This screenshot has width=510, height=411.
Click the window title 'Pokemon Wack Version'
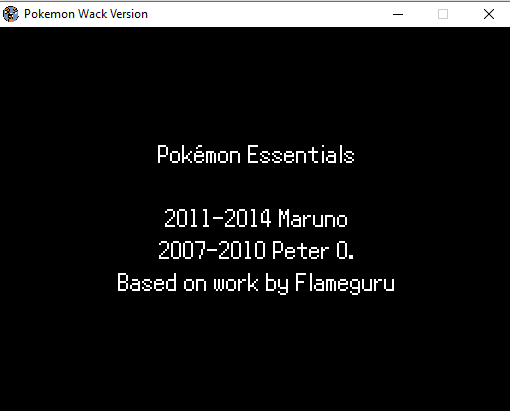coord(86,14)
